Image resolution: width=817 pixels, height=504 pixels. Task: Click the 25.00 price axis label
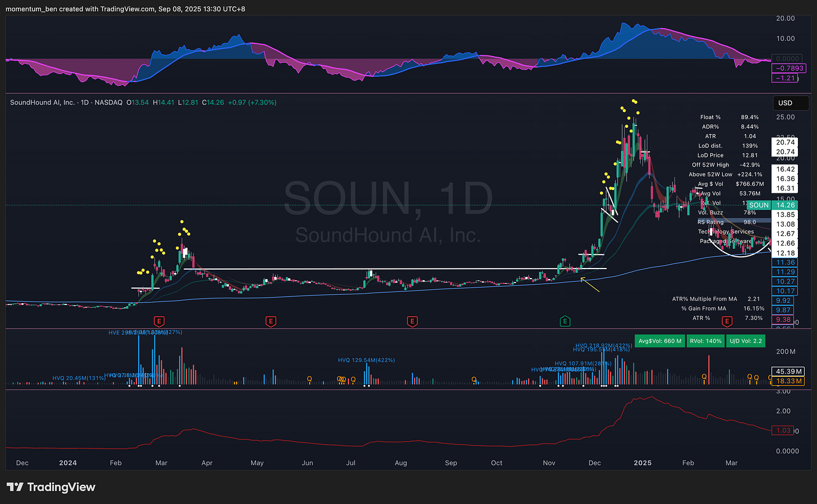pyautogui.click(x=786, y=117)
